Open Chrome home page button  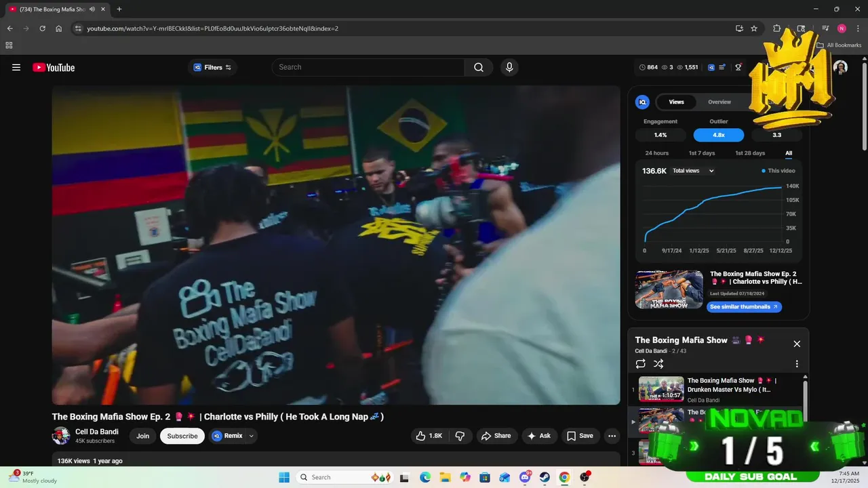point(59,28)
